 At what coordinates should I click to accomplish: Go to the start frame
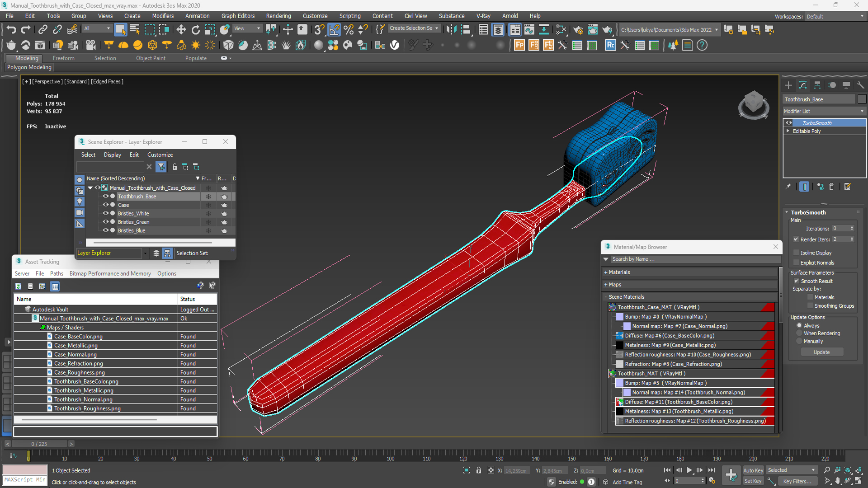(x=667, y=470)
